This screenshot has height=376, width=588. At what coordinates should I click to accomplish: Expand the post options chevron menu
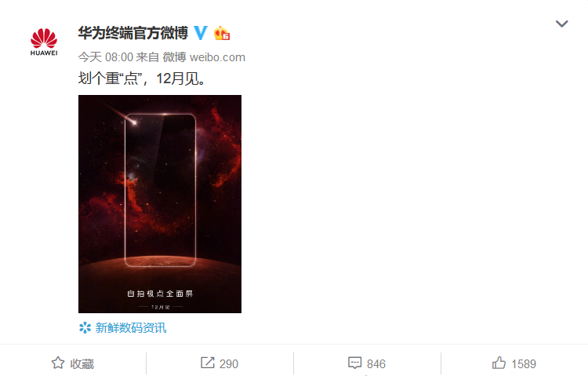point(561,24)
